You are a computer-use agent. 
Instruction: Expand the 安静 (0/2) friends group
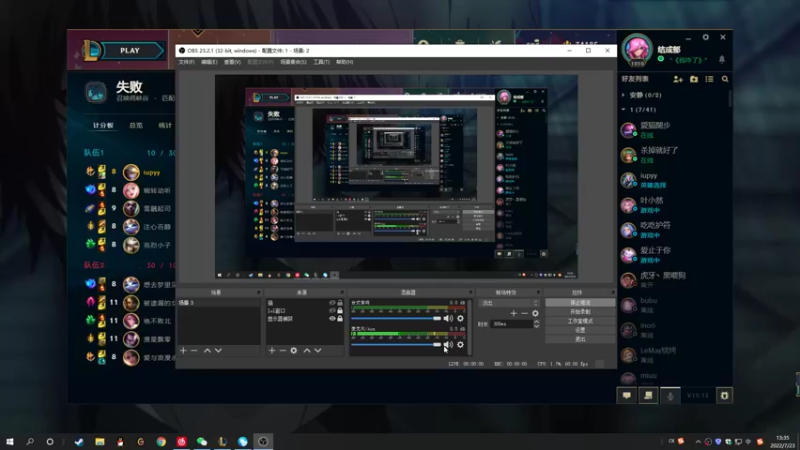(x=623, y=95)
